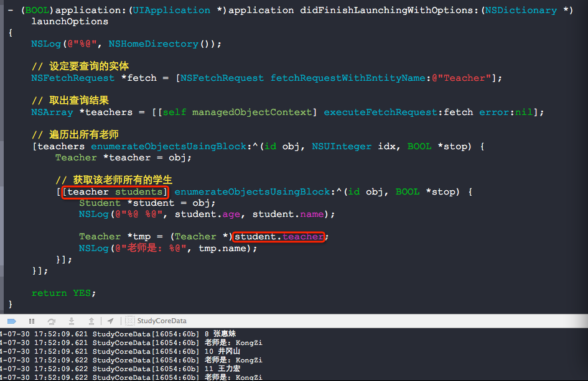Click the return YES statement
The image size is (588, 381).
point(63,293)
